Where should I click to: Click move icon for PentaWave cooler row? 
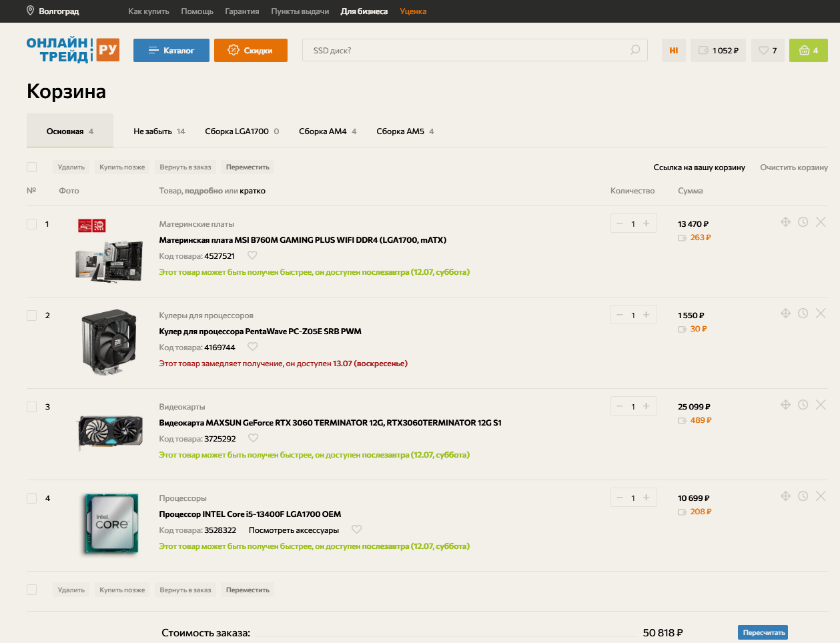pyautogui.click(x=785, y=313)
